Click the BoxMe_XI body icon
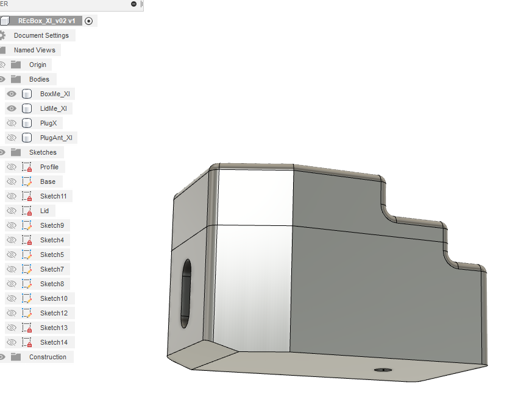The width and height of the screenshot is (532, 394). coord(27,94)
